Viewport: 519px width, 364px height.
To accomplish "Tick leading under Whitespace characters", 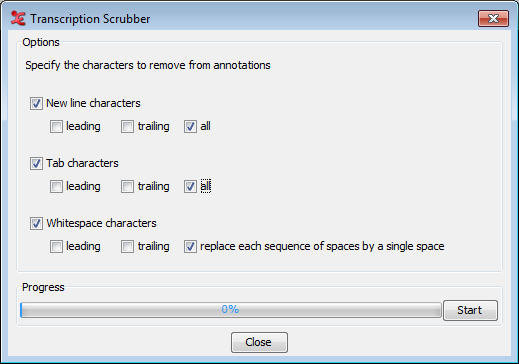I will 56,246.
